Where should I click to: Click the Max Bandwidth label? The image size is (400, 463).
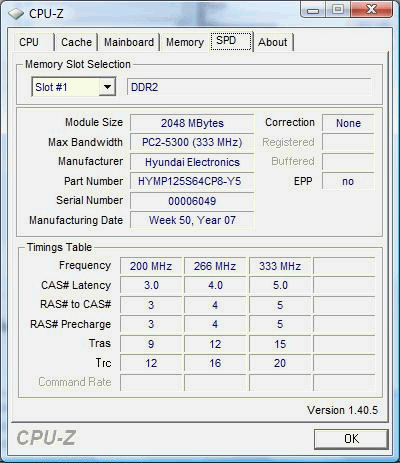pos(85,142)
